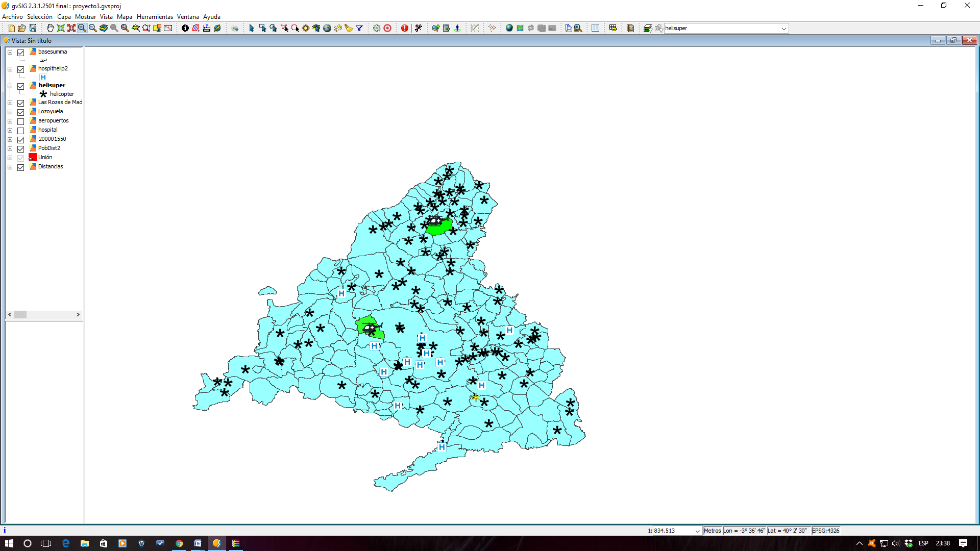Viewport: 980px width, 551px height.
Task: Click the layer panel horizontal scrollbar thumb
Action: coord(20,315)
